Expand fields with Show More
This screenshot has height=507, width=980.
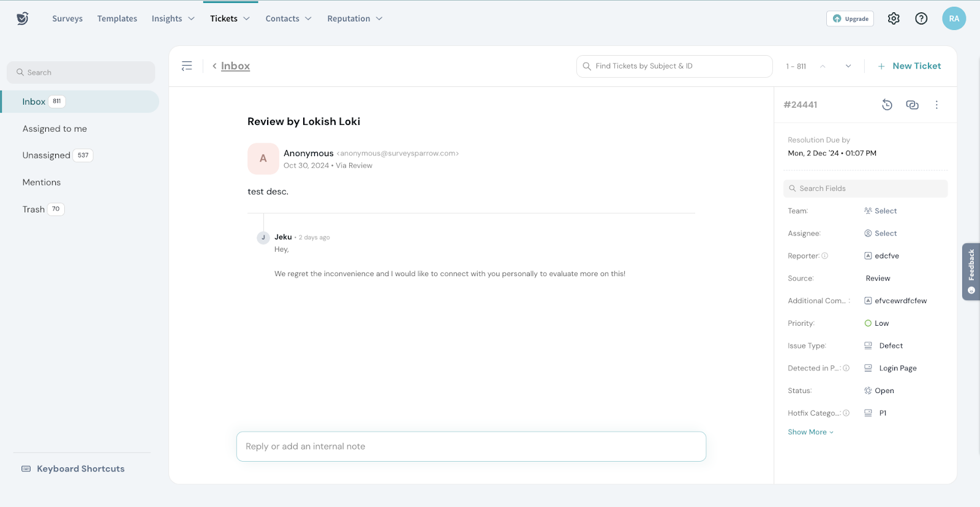(x=810, y=432)
